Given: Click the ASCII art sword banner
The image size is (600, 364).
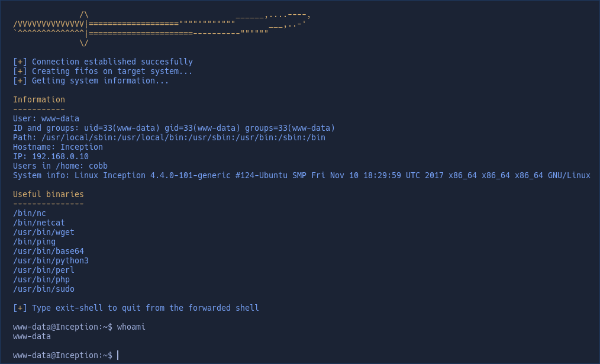Looking at the screenshot, I should click(x=162, y=30).
